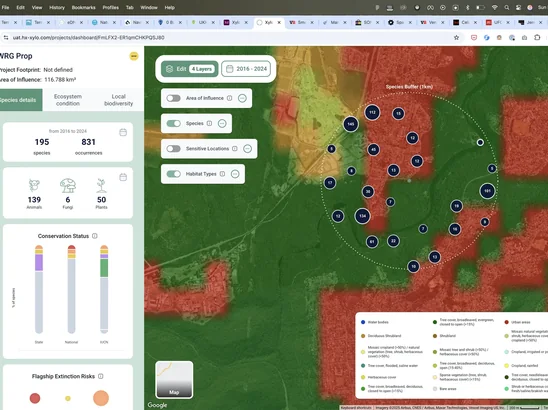Open info for Habitat Types layer
Image resolution: width=548 pixels, height=410 pixels.
point(222,174)
